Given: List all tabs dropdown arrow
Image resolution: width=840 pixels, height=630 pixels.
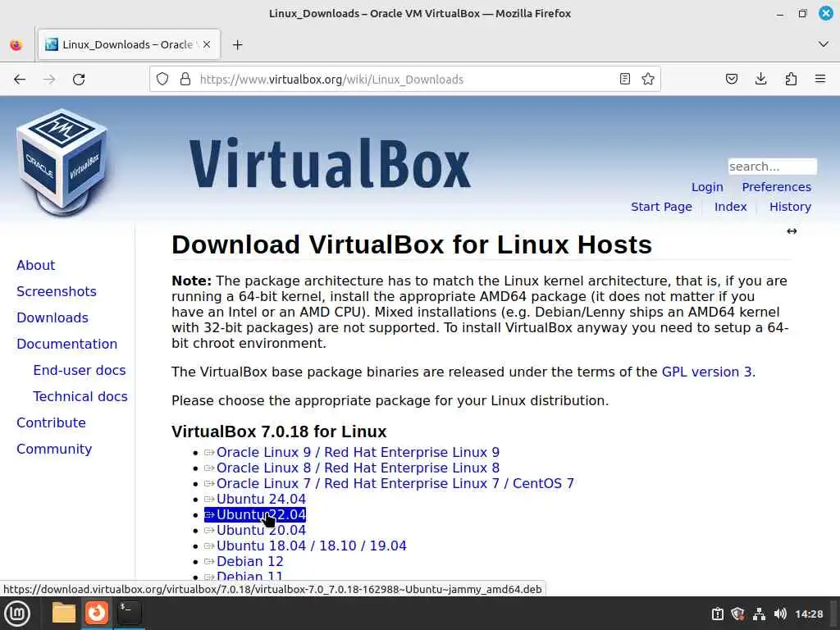Looking at the screenshot, I should [824, 44].
